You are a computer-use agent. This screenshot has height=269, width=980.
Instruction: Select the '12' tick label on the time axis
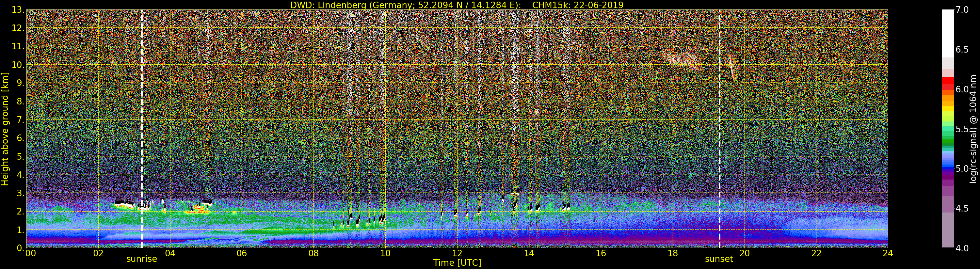coord(457,253)
